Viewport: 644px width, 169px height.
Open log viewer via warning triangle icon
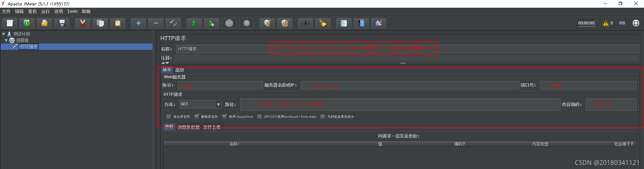coord(605,23)
